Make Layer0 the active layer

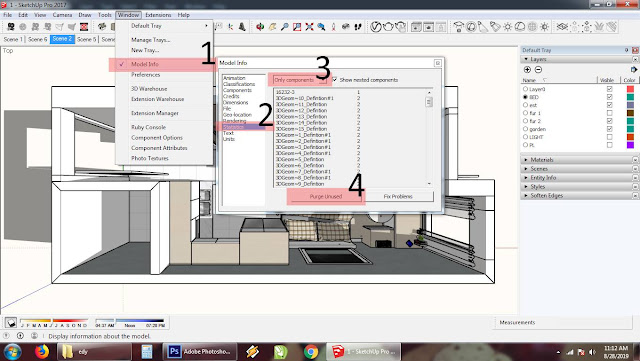pos(525,89)
